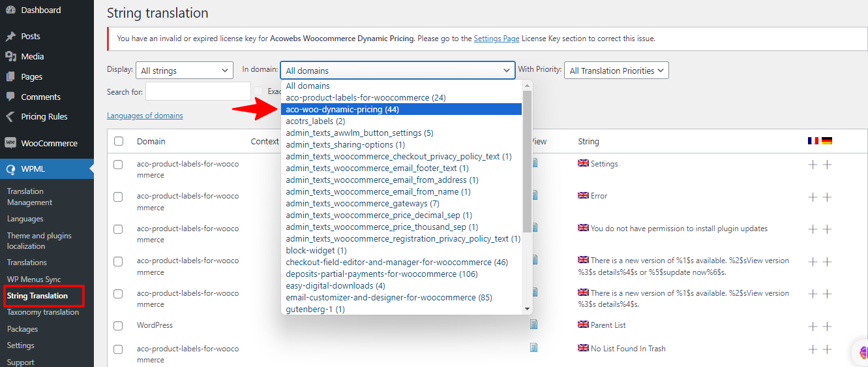Image resolution: width=868 pixels, height=367 pixels.
Task: Open view page icon for Settings row
Action: pyautogui.click(x=534, y=163)
